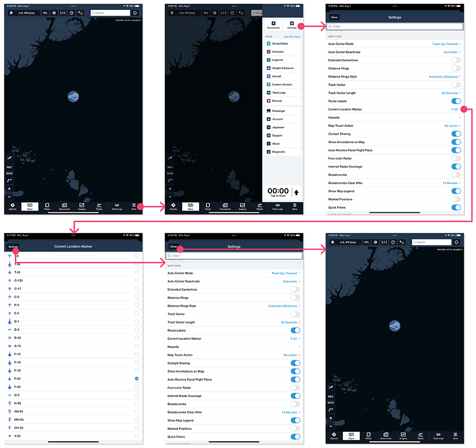Tap the F-22 ownship marker on the first map
Viewport: 476px width, 448px height.
pyautogui.click(x=73, y=97)
